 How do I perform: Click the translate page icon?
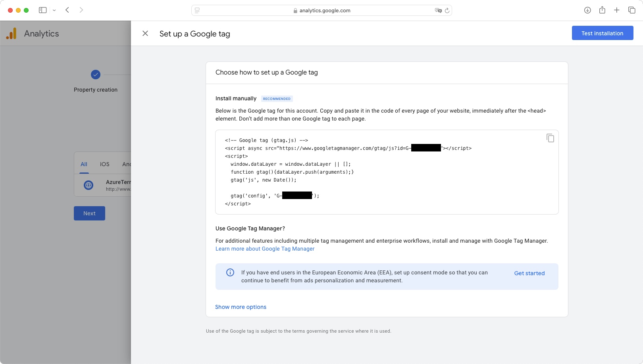coord(438,10)
